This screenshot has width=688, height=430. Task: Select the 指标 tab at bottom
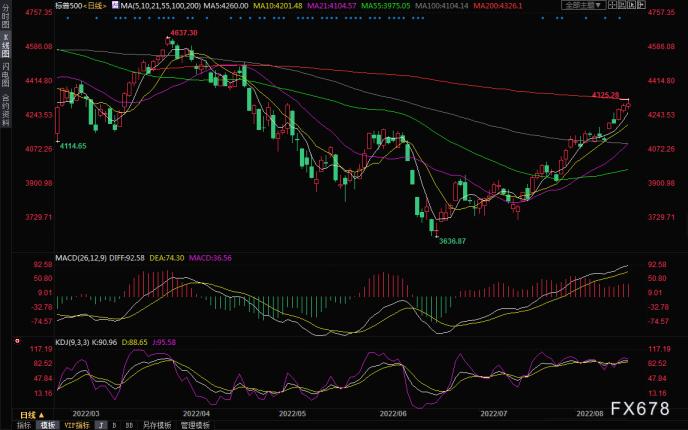[x=23, y=424]
